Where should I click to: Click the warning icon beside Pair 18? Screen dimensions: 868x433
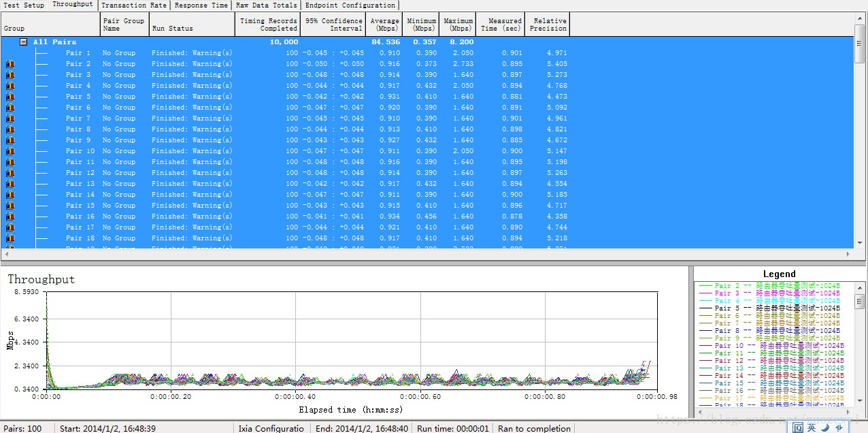[x=10, y=238]
